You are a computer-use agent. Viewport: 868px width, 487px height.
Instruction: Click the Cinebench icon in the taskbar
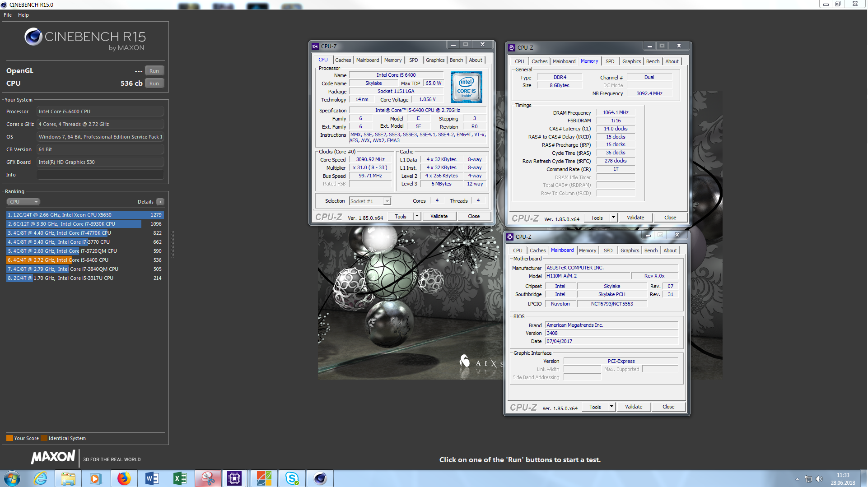[320, 478]
